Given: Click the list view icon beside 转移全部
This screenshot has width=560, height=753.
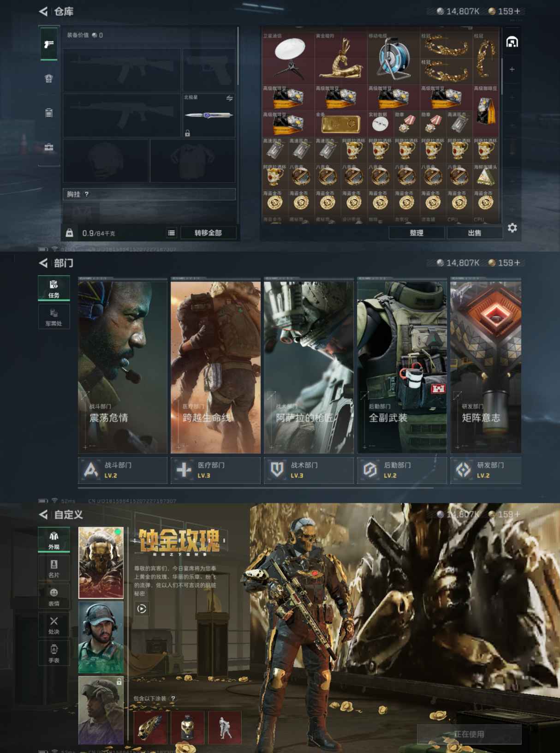Looking at the screenshot, I should (171, 233).
